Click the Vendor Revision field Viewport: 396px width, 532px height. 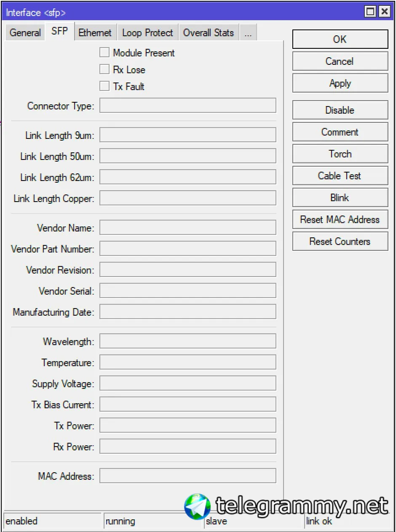coord(188,270)
